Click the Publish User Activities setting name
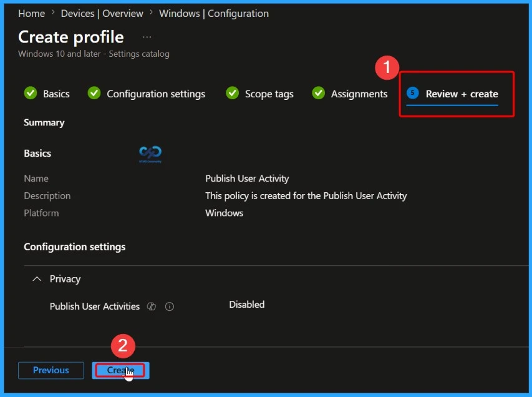Image resolution: width=532 pixels, height=397 pixels. [95, 306]
